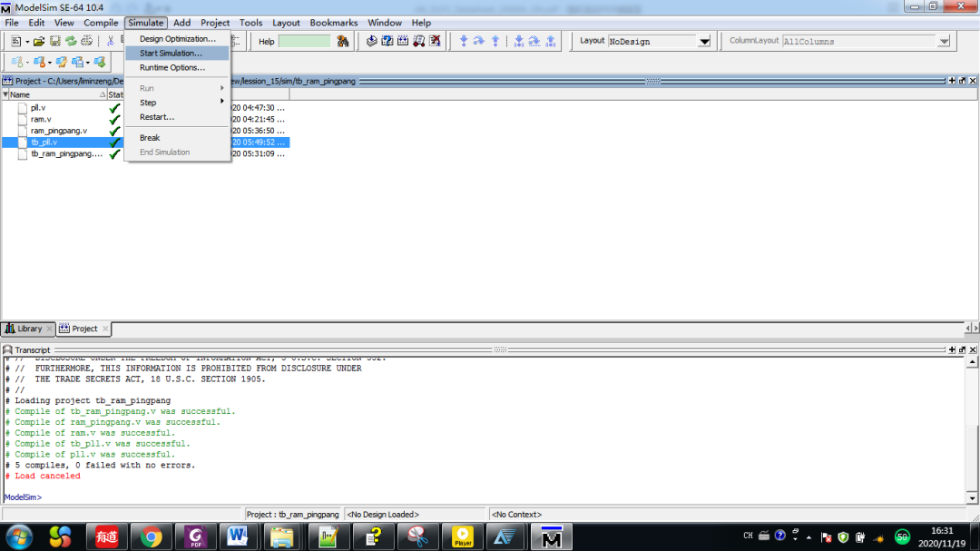Click the green Reload icon

point(70,42)
